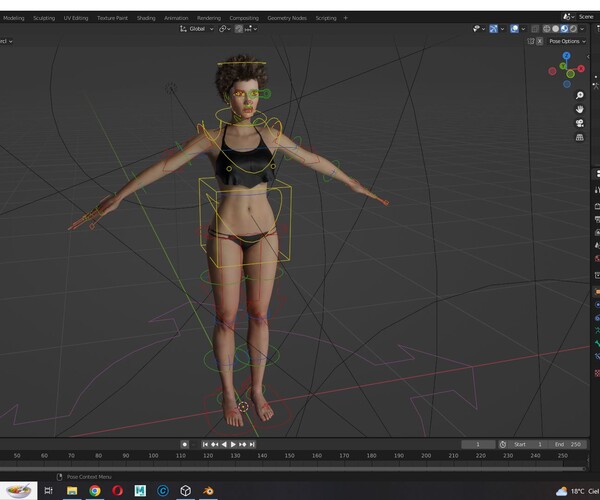The height and width of the screenshot is (500, 600).
Task: Go to the Shading workspace tab
Action: [x=146, y=18]
